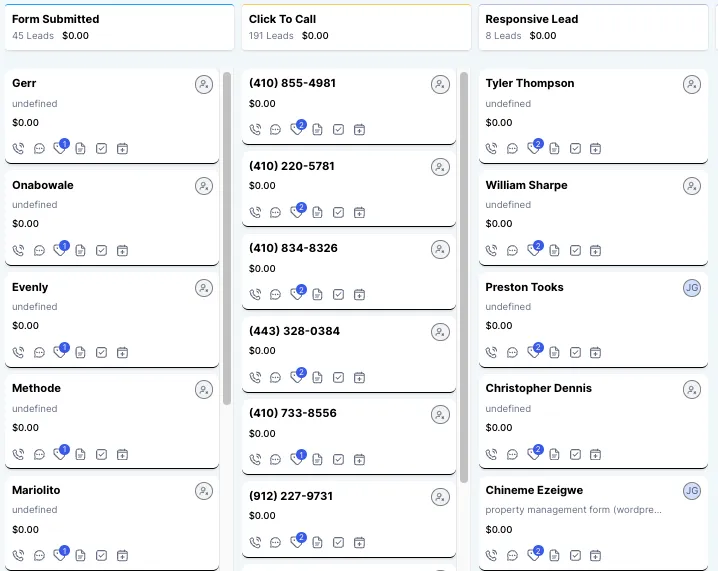This screenshot has width=718, height=571.
Task: Click the task checkmark icon on Tyler Thompson card
Action: coord(575,148)
